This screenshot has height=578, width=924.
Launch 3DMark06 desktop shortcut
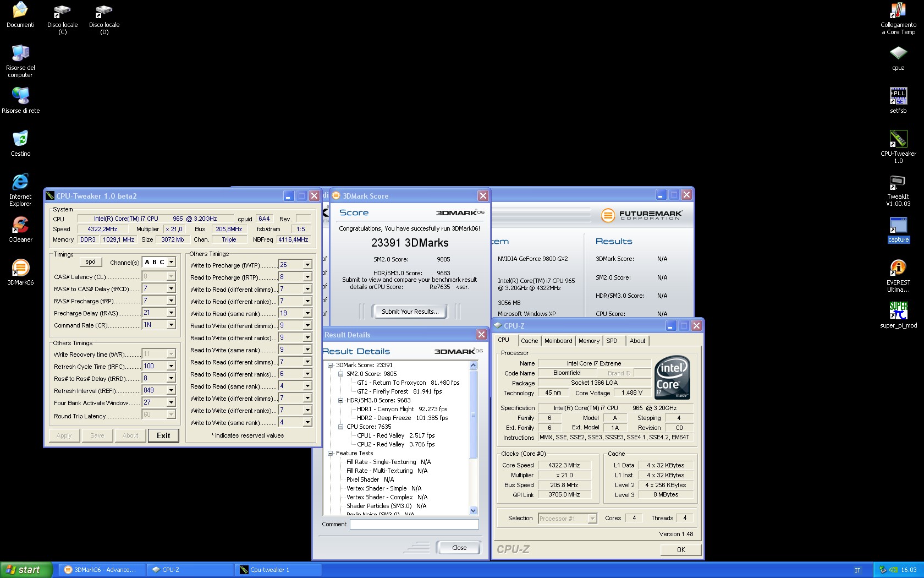pos(20,272)
